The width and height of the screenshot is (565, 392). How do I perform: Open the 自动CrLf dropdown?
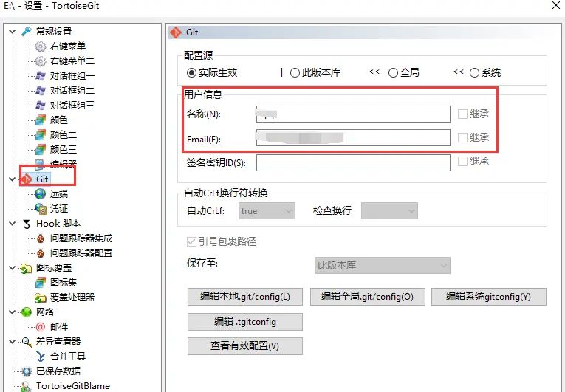[x=267, y=211]
